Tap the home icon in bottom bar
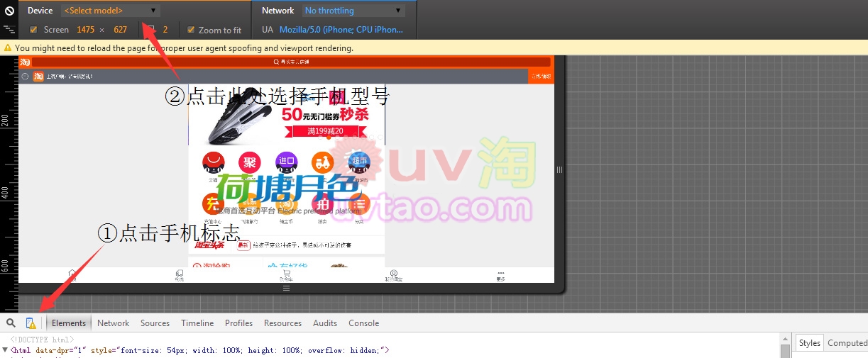 [72, 274]
